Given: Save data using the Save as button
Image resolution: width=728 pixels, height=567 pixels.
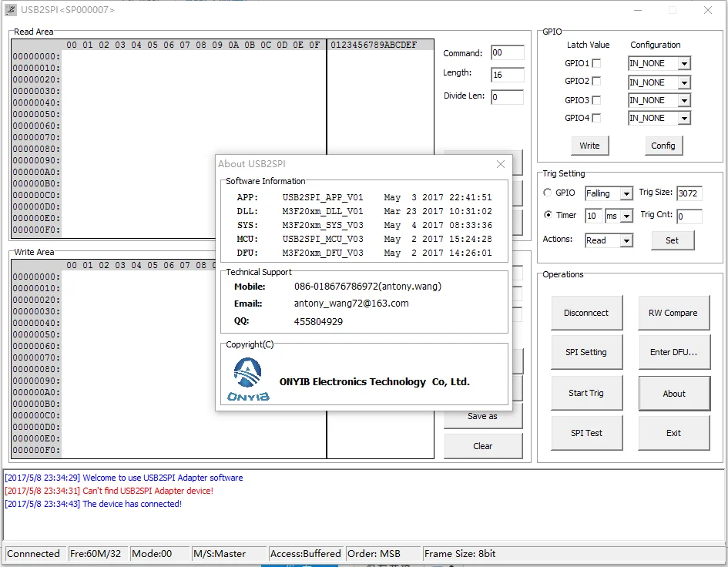Looking at the screenshot, I should coord(483,416).
